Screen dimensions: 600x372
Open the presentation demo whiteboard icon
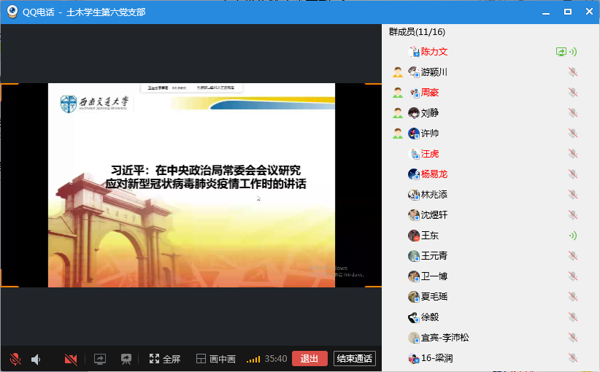coord(126,359)
